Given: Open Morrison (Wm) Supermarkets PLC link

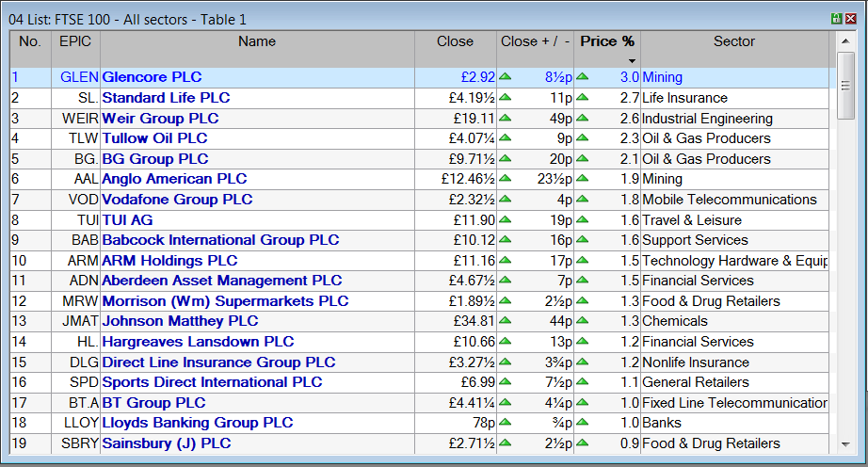Looking at the screenshot, I should (225, 301).
